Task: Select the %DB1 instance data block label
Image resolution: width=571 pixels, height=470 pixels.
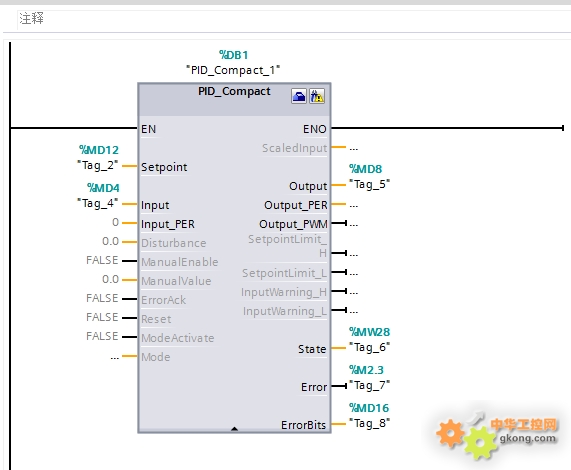Action: (x=234, y=55)
